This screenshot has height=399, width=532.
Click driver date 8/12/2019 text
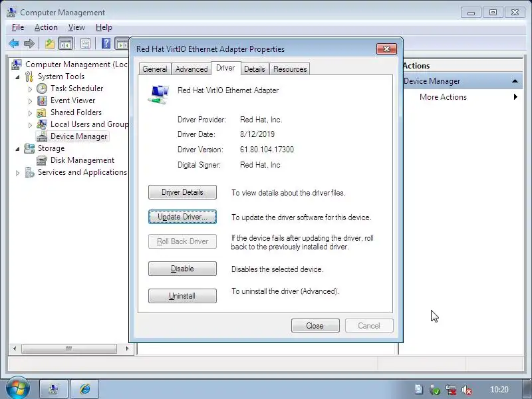coord(257,134)
